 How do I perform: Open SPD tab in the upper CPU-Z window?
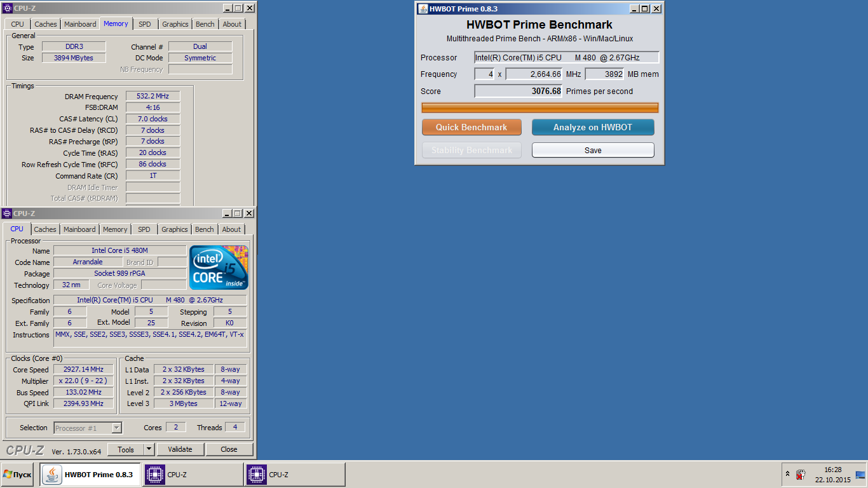145,24
